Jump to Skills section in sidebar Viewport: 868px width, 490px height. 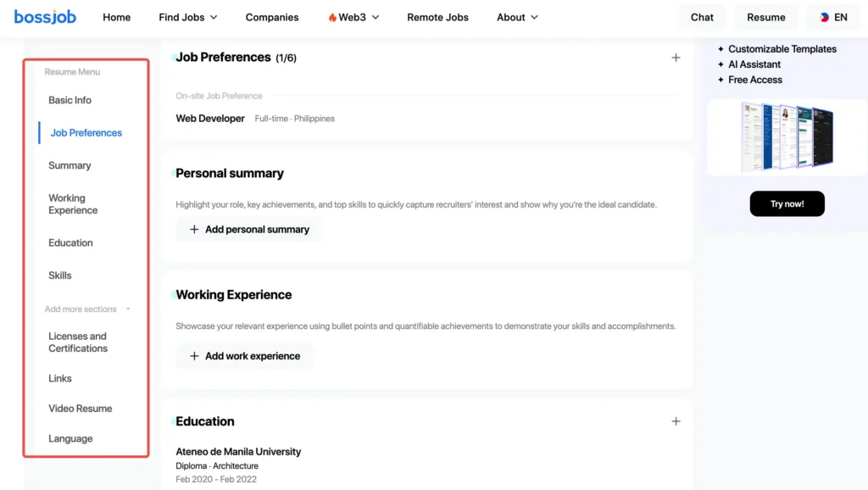60,276
